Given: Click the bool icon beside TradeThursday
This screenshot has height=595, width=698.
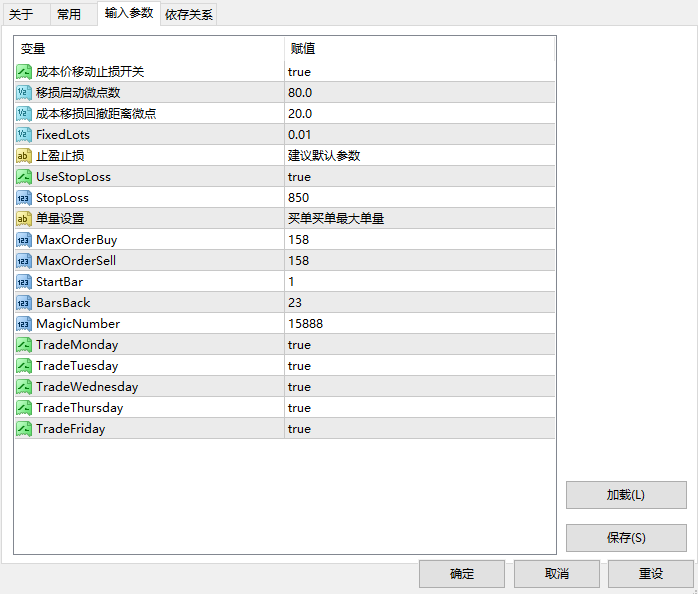Looking at the screenshot, I should click(x=24, y=408).
